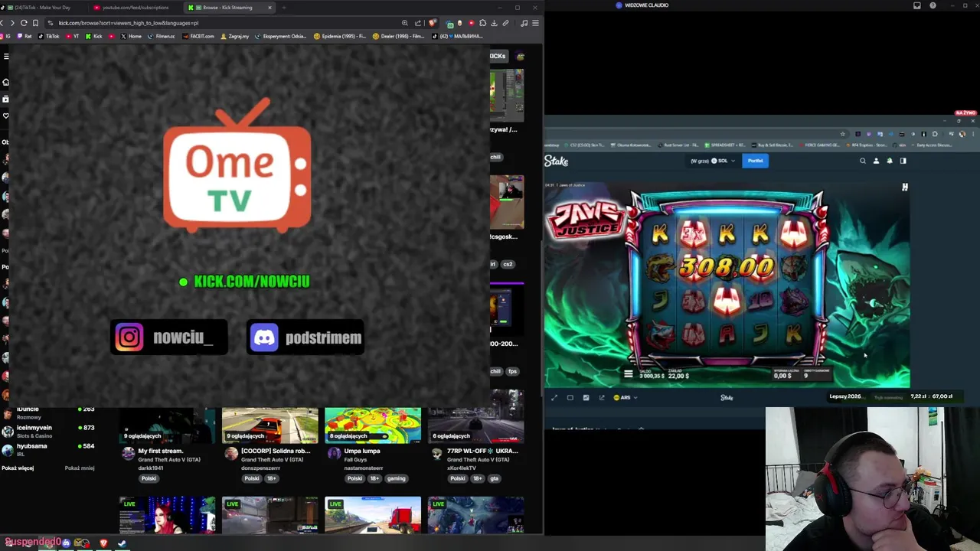Enter fullscreen for the Stake game
Image resolution: width=980 pixels, height=551 pixels.
pyautogui.click(x=554, y=397)
